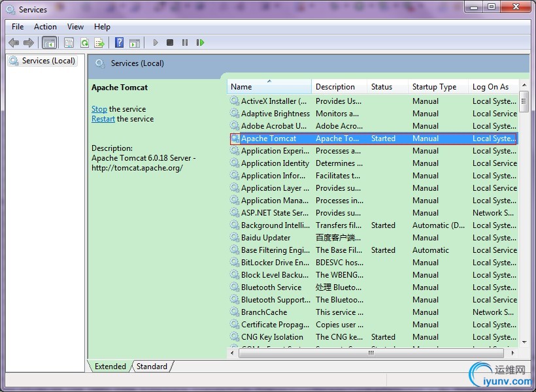Click the gear icon of Apache Tomcat row
The width and height of the screenshot is (536, 392).
click(235, 139)
